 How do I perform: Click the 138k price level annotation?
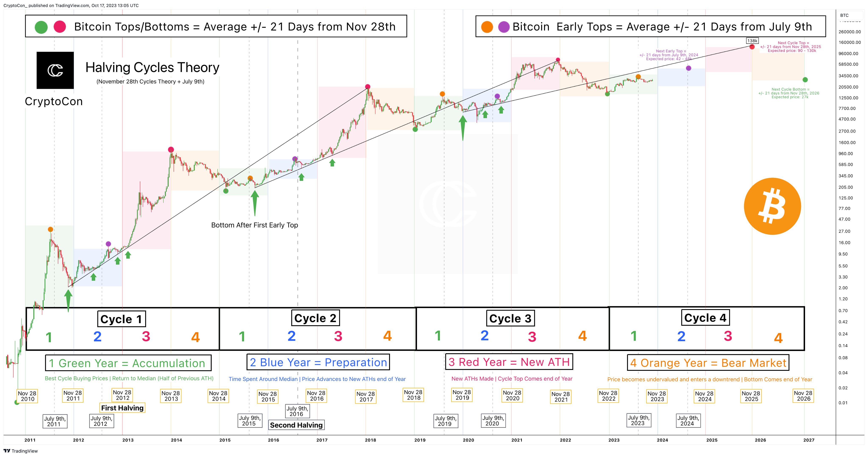[752, 40]
